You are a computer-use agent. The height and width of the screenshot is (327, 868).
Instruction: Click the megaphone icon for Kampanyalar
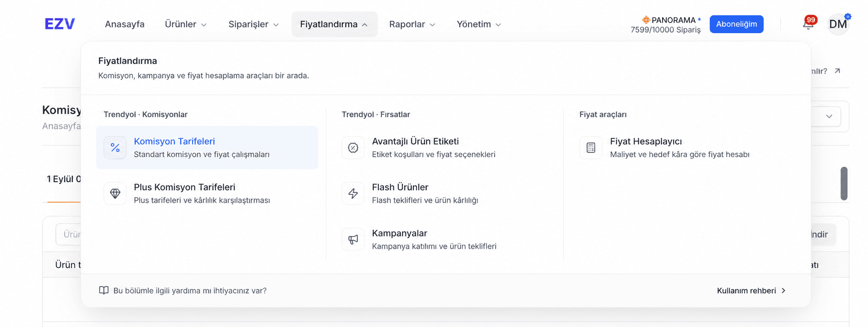pyautogui.click(x=353, y=240)
